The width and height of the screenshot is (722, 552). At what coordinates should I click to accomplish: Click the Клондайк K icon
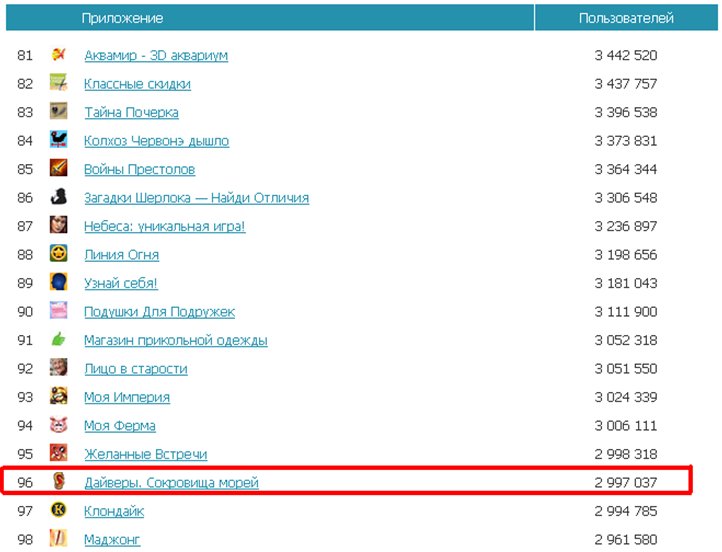[x=58, y=510]
